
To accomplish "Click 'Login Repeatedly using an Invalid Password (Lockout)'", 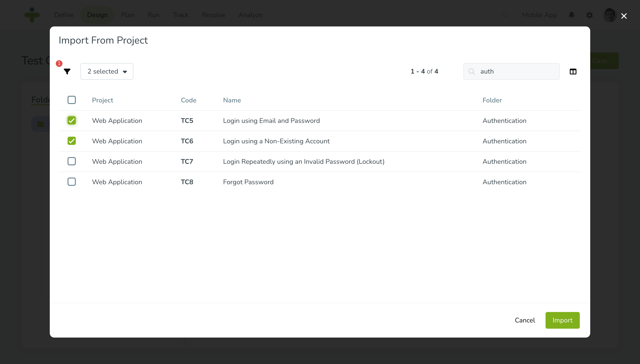I will coord(304,162).
